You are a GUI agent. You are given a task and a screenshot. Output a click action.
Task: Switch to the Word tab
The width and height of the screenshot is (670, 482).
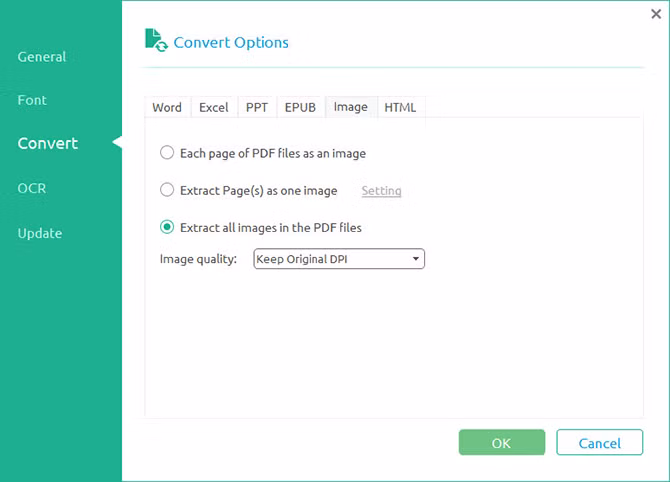[167, 107]
